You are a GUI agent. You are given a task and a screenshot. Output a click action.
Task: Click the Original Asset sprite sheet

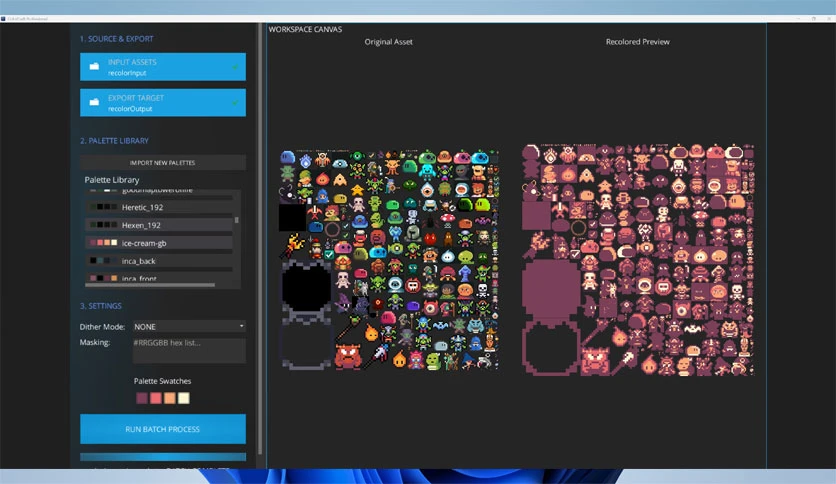[390, 260]
